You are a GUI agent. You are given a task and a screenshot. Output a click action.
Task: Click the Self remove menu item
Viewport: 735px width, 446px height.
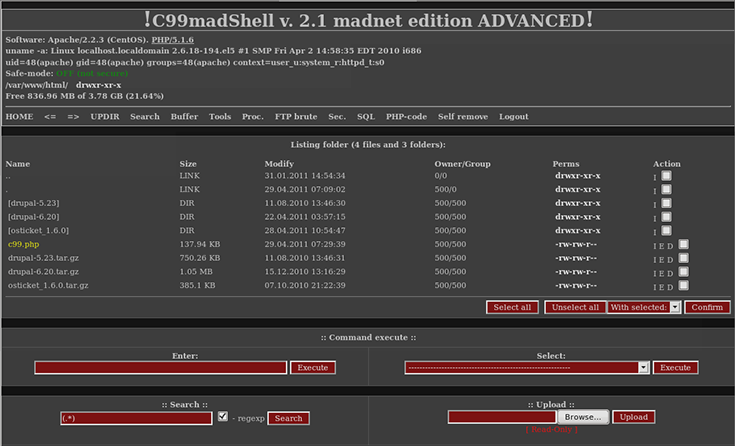(463, 116)
